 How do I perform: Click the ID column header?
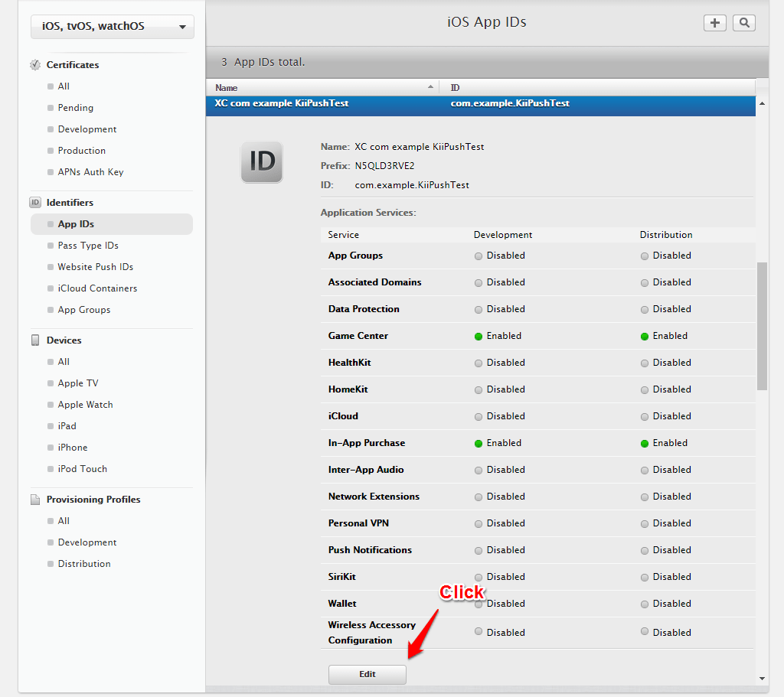point(597,87)
